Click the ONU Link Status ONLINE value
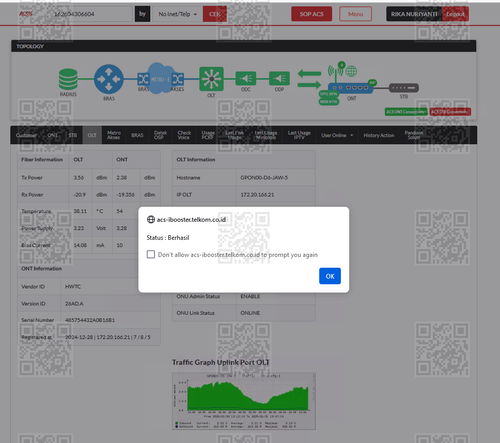 tap(250, 313)
